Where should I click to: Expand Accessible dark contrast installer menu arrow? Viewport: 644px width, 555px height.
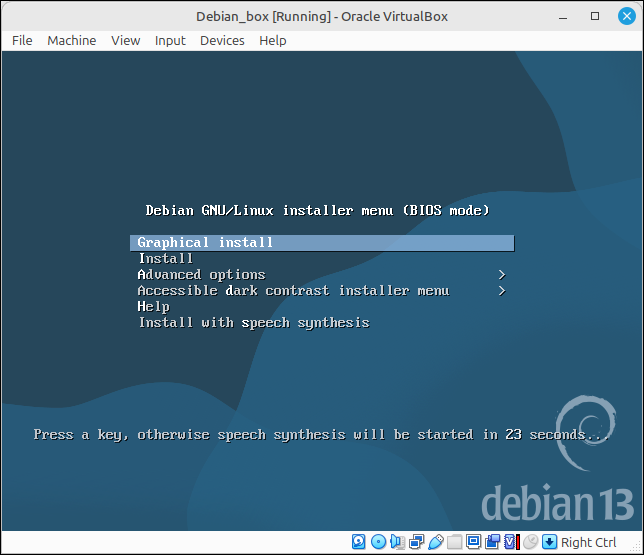(x=501, y=291)
